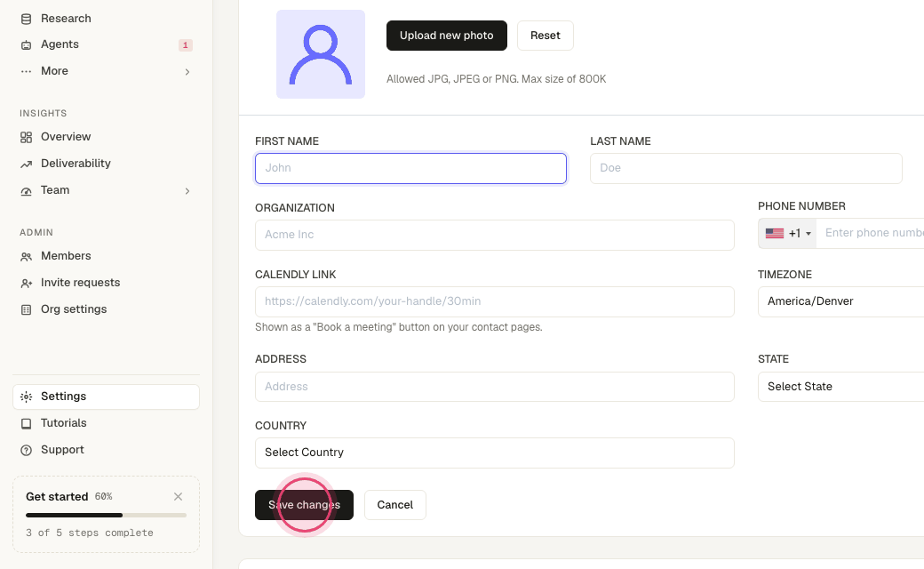The image size is (924, 569).
Task: Focus the Organization input field
Action: tap(494, 235)
